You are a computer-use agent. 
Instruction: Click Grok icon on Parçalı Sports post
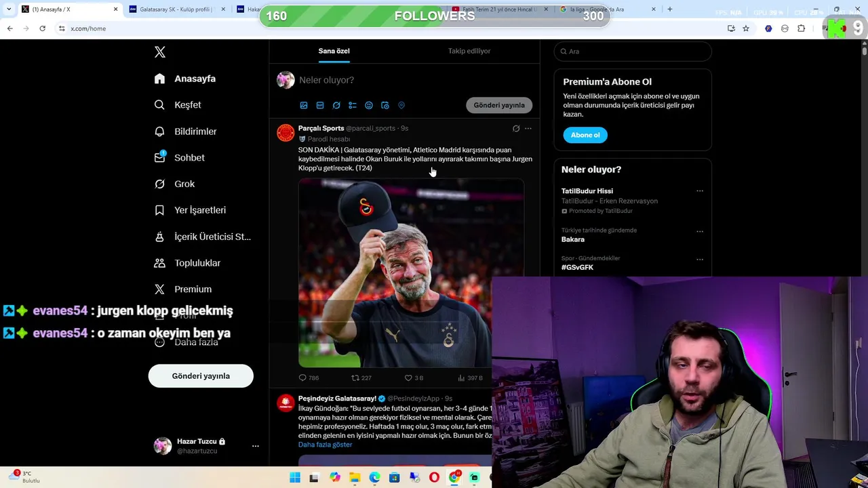[x=516, y=128]
